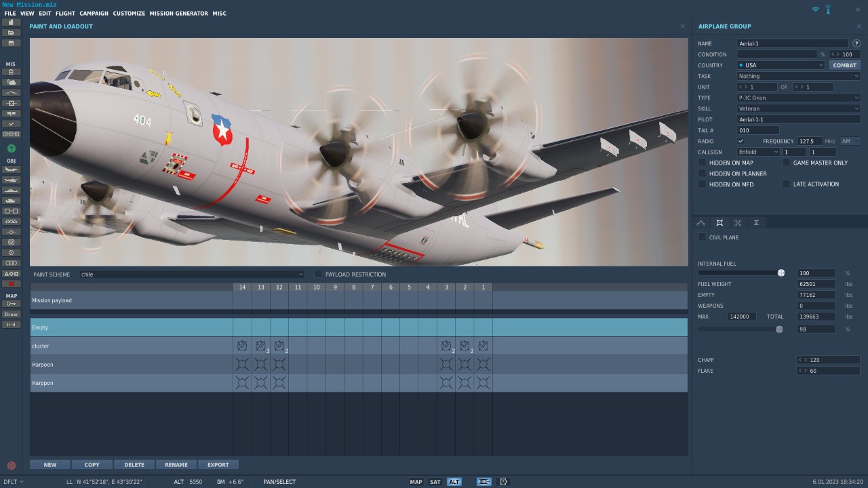Click the Export payload button
This screenshot has width=868, height=488.
point(218,465)
